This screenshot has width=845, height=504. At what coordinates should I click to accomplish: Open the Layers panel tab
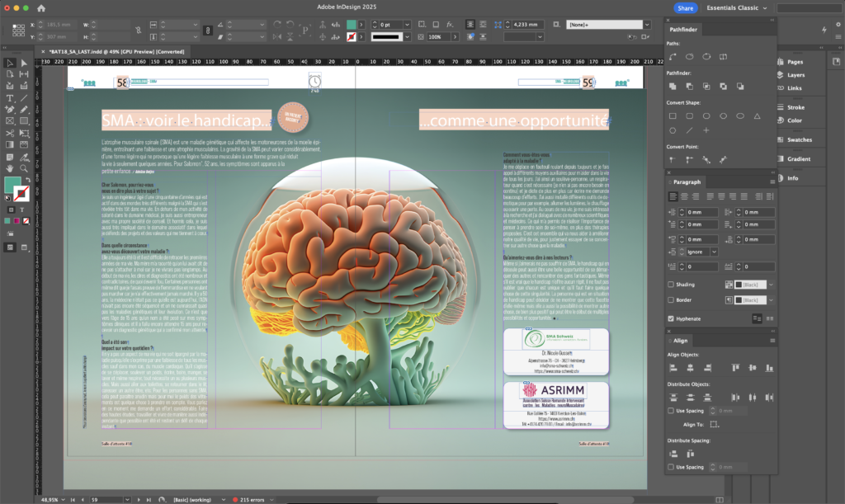tap(795, 75)
